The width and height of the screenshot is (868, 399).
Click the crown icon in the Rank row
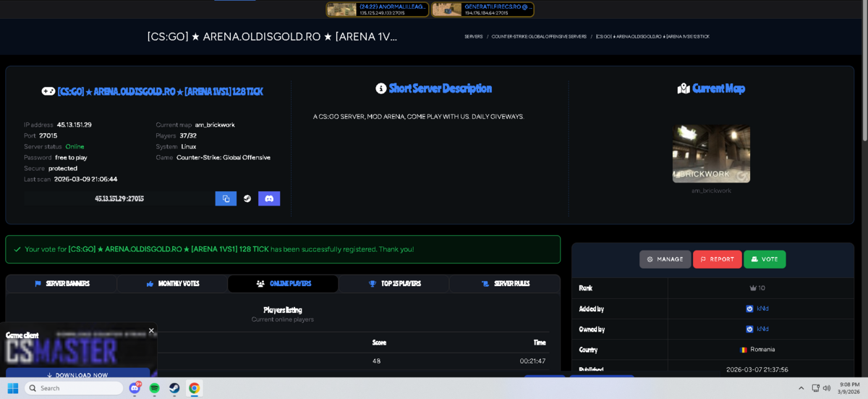tap(753, 288)
